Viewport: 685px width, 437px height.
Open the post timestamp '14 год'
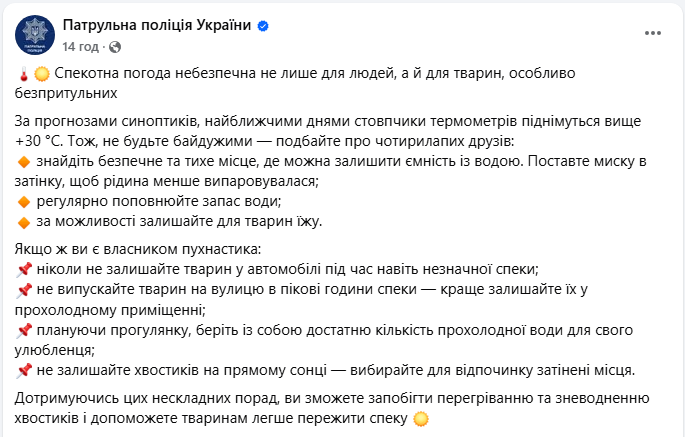click(x=80, y=46)
